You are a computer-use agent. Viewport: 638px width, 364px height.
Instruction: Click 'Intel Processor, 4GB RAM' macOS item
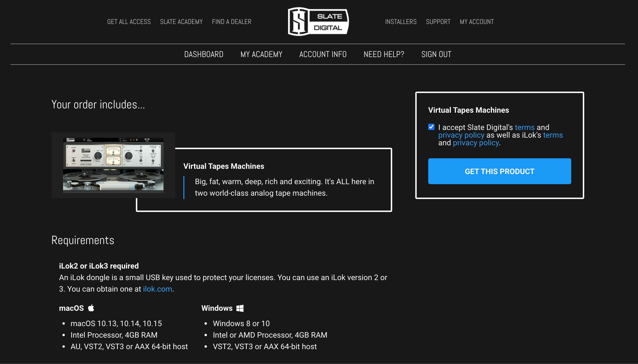click(x=114, y=335)
